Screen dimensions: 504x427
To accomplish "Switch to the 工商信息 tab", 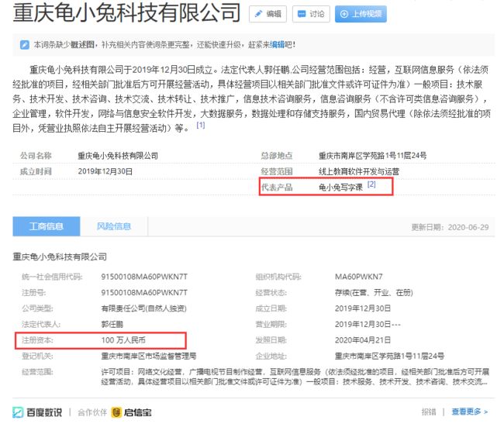I will (x=47, y=226).
